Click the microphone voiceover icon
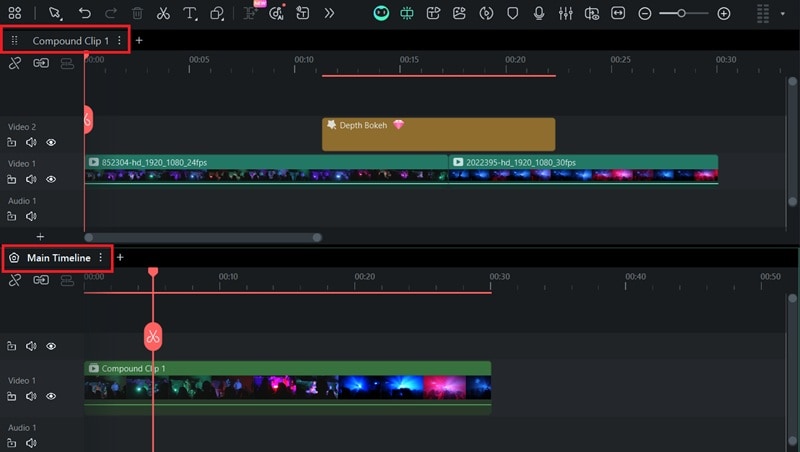800x452 pixels. coord(539,13)
